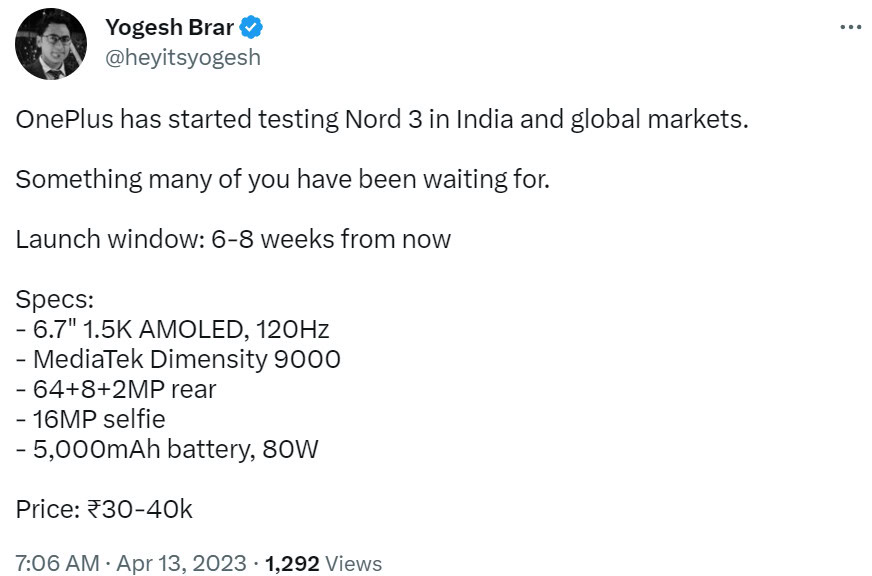Click the 16MP selfie spec line
The width and height of the screenshot is (872, 576).
coord(92,419)
